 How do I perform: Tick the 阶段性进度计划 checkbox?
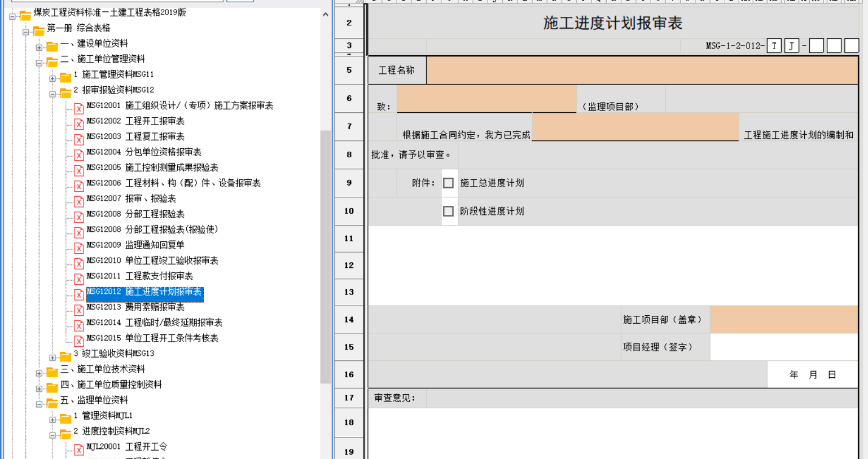pos(448,211)
